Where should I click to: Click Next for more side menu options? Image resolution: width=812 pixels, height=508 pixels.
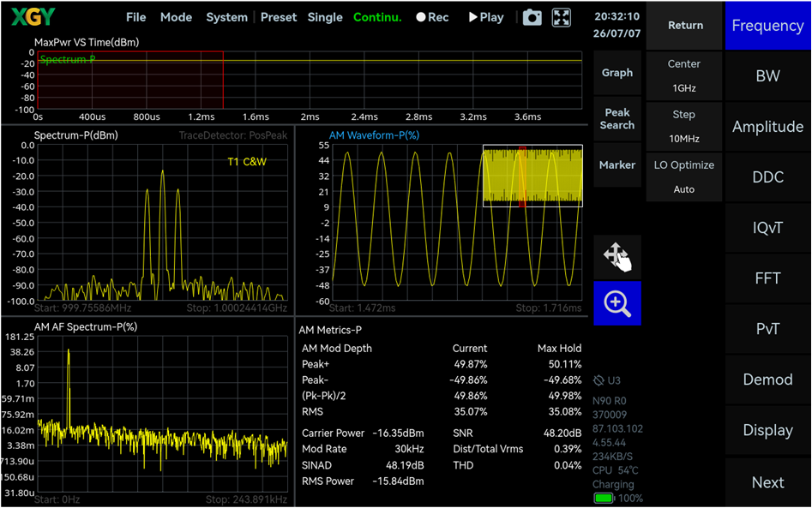767,482
